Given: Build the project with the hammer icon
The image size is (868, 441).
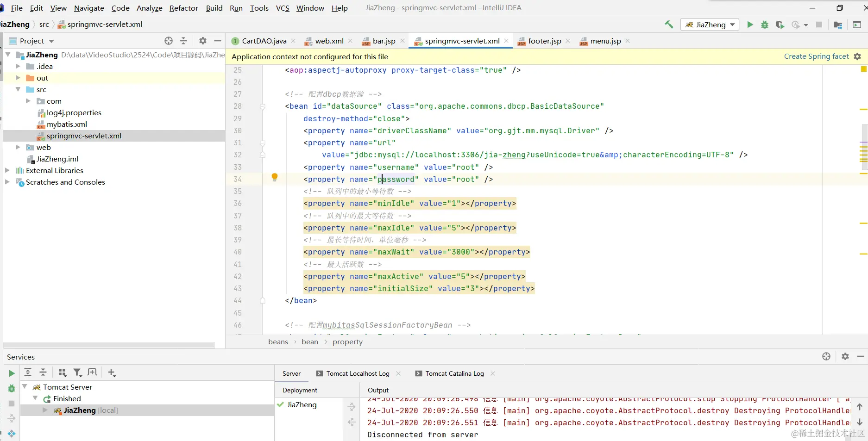Looking at the screenshot, I should 669,25.
